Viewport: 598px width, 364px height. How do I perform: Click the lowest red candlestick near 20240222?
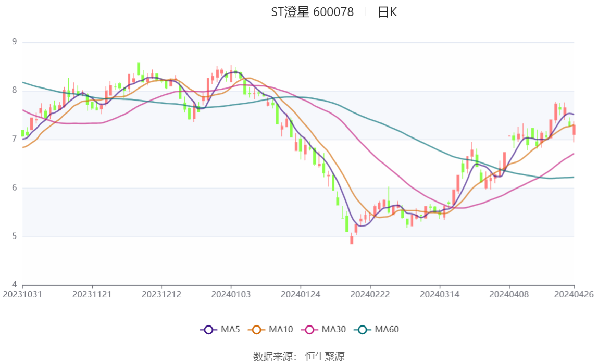tap(352, 240)
